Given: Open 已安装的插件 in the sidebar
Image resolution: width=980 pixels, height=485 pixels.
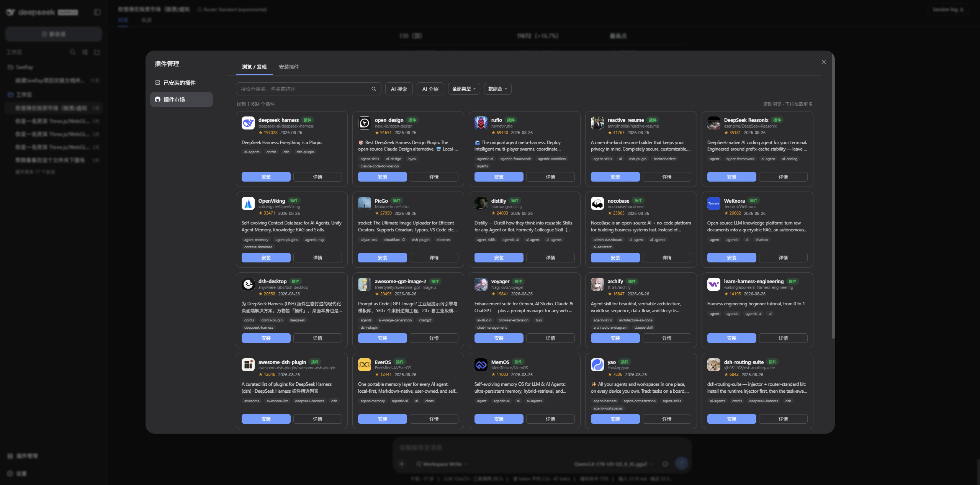Looking at the screenshot, I should (182, 83).
